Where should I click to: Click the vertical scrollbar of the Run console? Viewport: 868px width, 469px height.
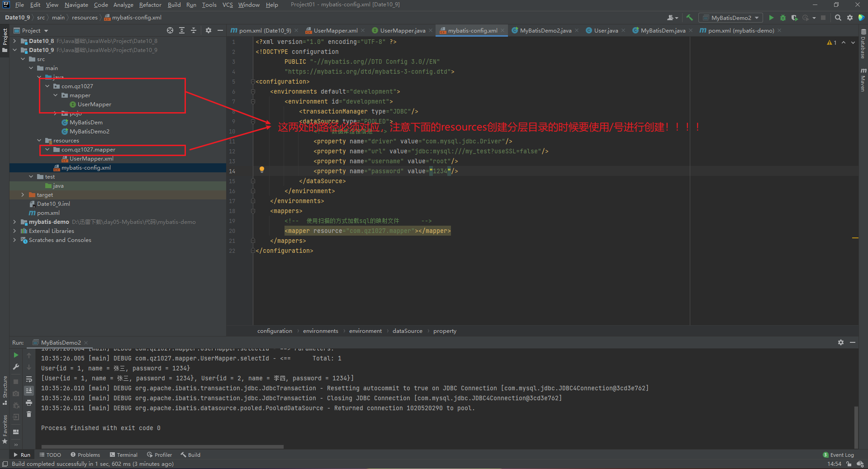click(x=856, y=427)
